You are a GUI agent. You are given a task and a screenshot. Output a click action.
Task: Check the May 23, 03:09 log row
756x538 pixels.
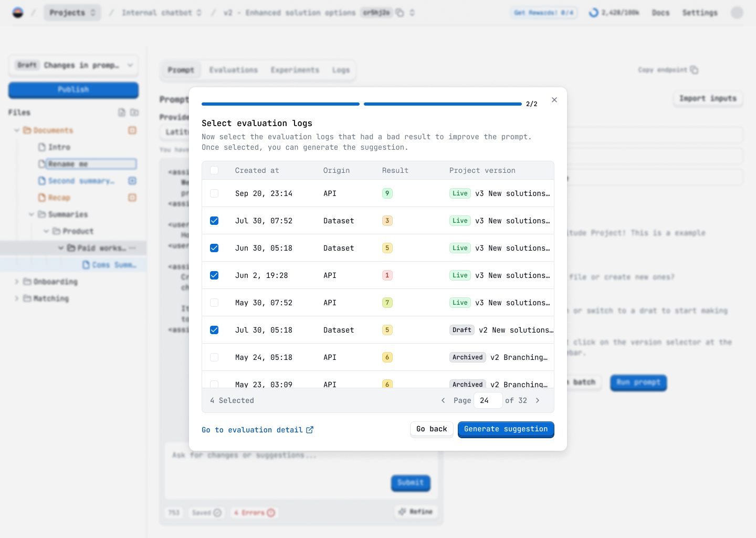[214, 384]
